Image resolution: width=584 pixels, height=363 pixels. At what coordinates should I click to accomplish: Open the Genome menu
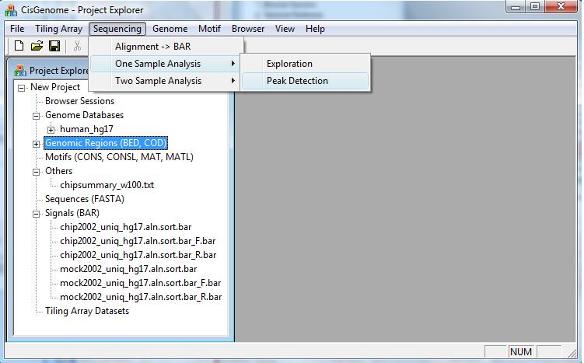[x=169, y=29]
